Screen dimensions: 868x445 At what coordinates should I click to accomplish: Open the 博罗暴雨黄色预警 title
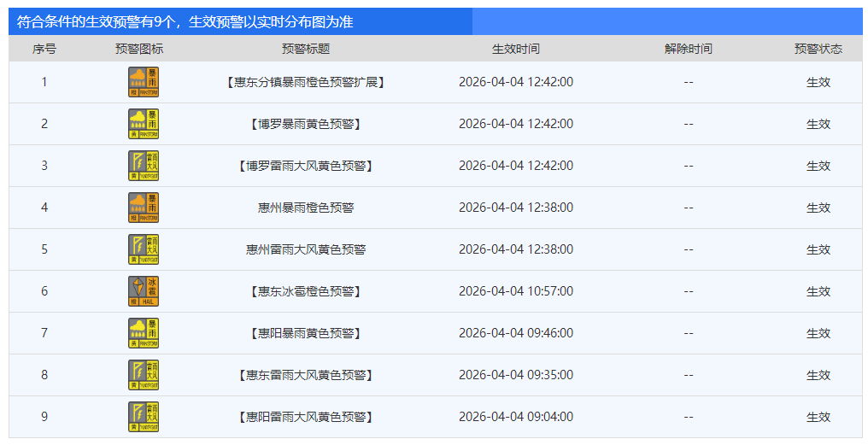tap(306, 124)
